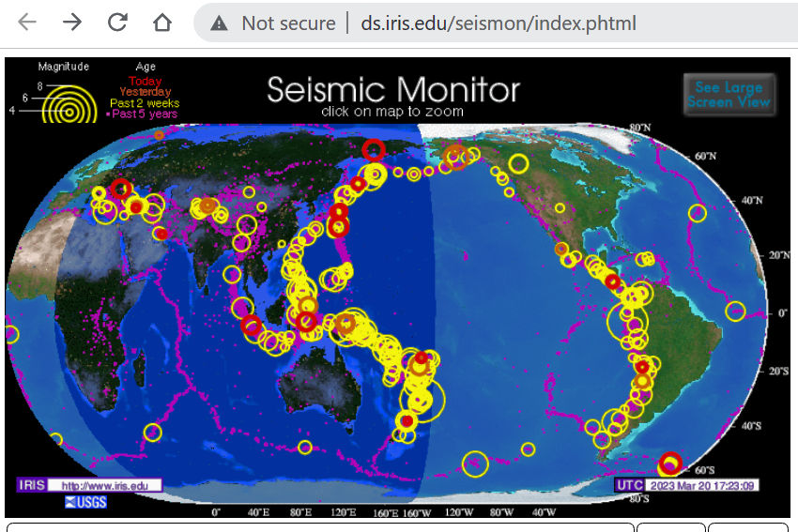Open the See Large Screen View button

[x=729, y=95]
